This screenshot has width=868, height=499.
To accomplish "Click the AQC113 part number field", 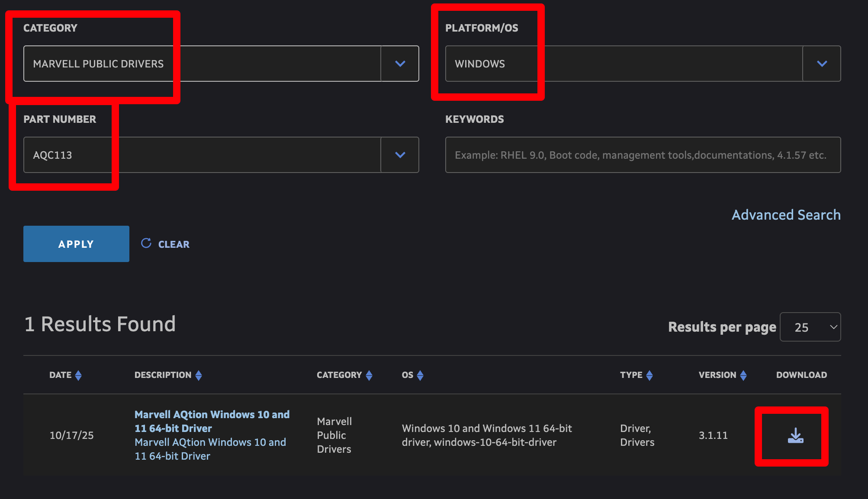I will tap(202, 155).
